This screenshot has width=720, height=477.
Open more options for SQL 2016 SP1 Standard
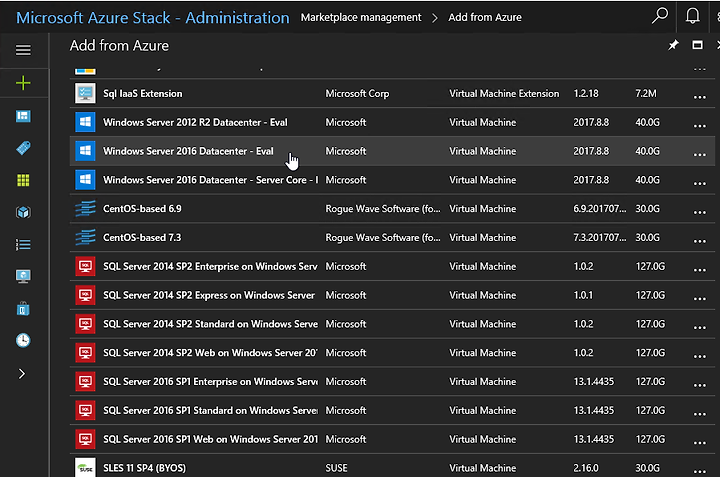(x=700, y=414)
